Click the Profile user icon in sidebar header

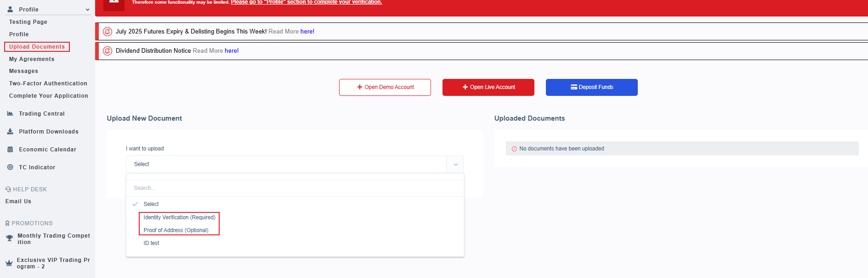click(10, 9)
